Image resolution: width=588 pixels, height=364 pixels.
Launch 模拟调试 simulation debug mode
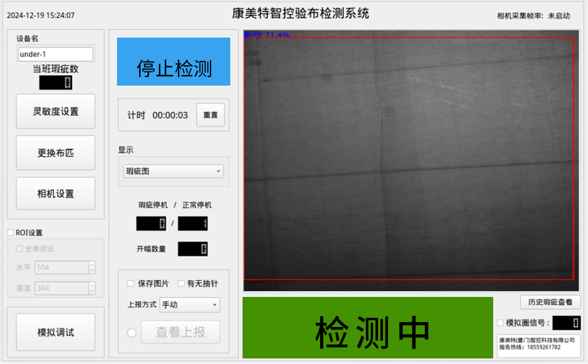pos(55,331)
